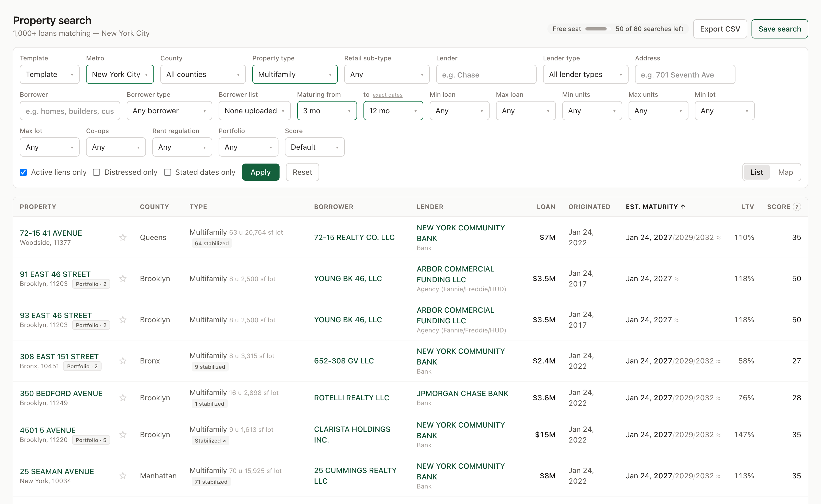Open the Metro New York City dropdown
821x504 pixels.
[120, 74]
